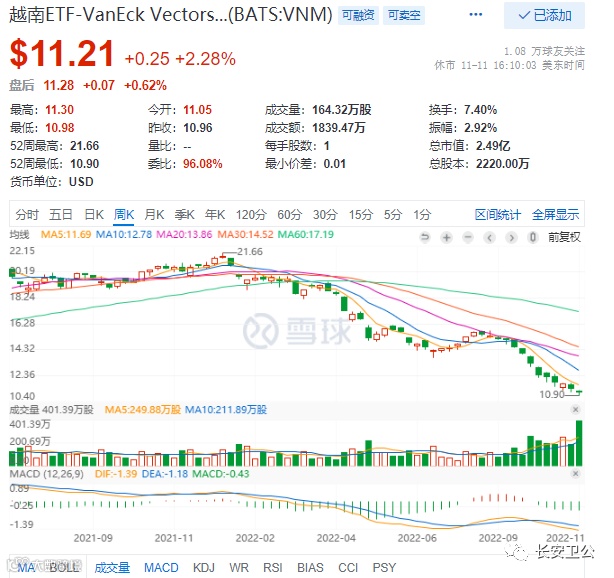Click the 52周最高 21.66 value
The image size is (614, 578).
85,146
